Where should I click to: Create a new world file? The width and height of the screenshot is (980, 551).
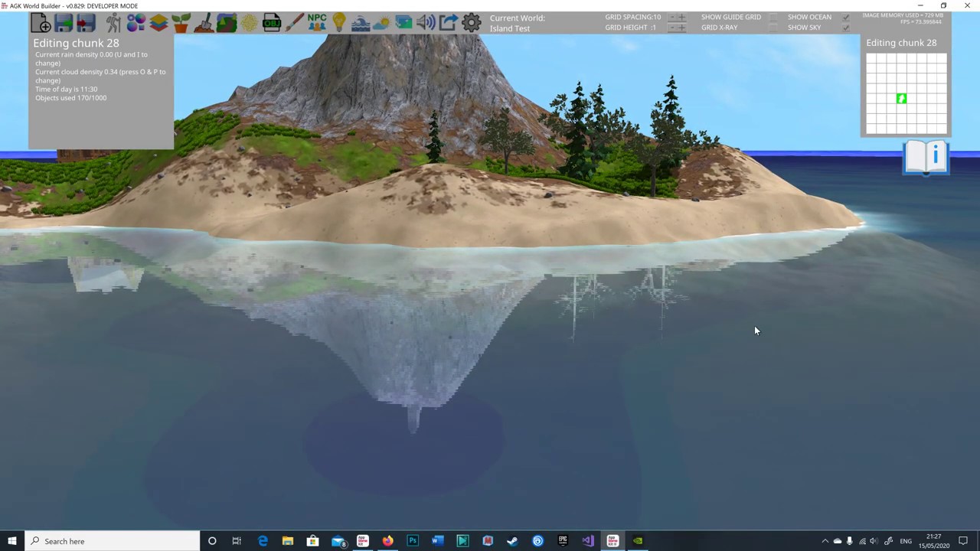[41, 23]
